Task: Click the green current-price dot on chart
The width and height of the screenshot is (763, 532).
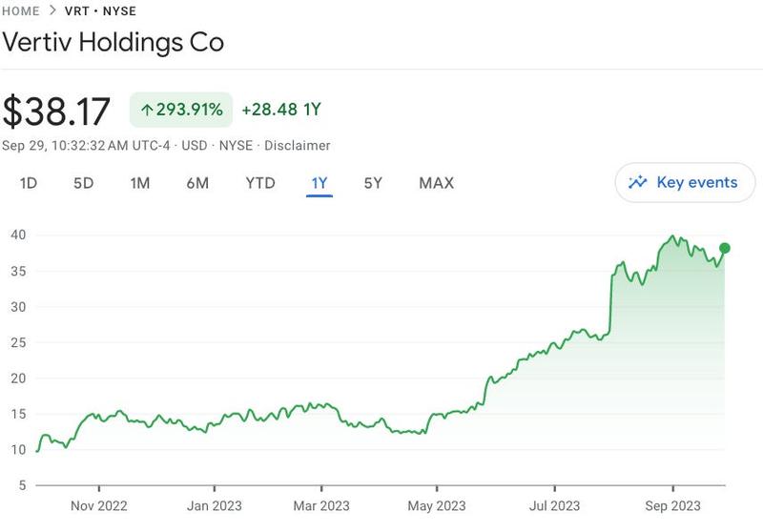Action: pyautogui.click(x=725, y=249)
